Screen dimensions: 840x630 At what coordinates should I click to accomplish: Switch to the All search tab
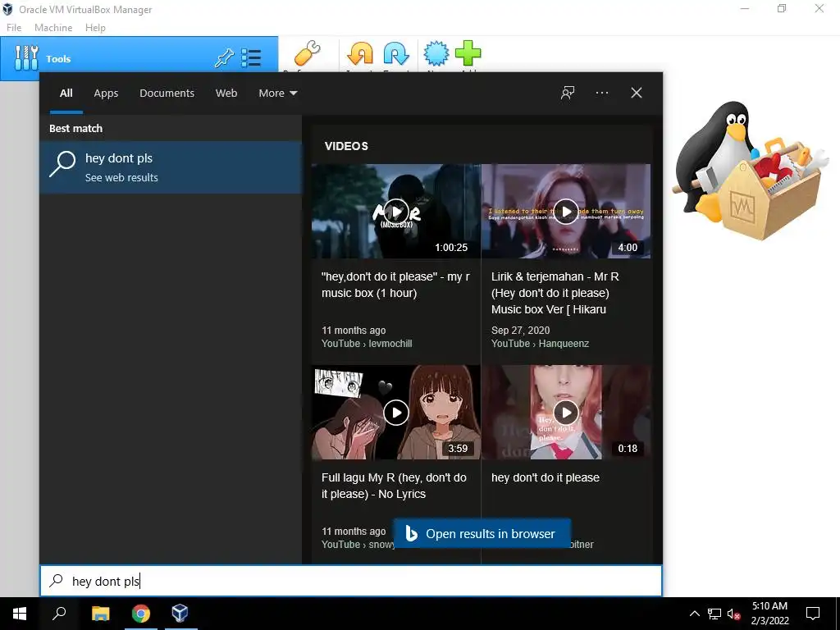click(66, 94)
